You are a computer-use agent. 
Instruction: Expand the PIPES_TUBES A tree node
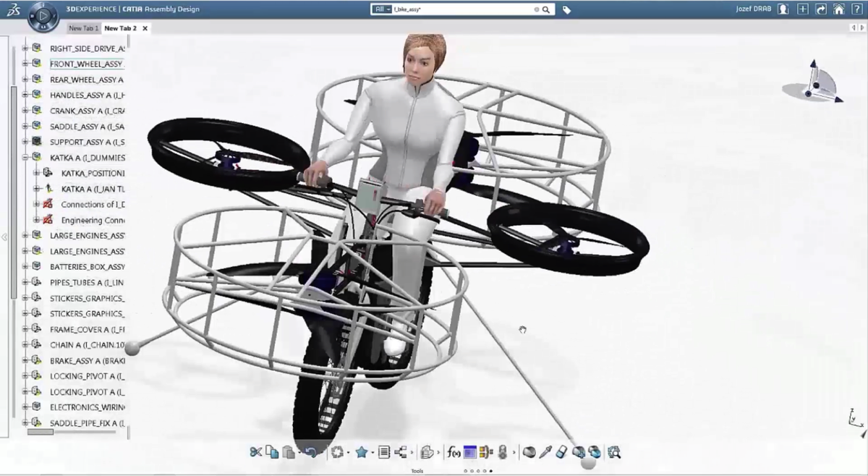coord(25,282)
